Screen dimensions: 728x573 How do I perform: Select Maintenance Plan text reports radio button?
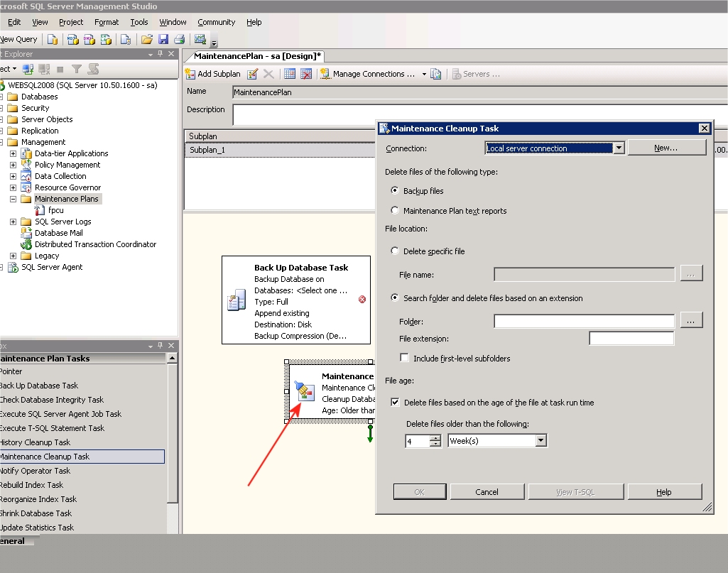(395, 210)
